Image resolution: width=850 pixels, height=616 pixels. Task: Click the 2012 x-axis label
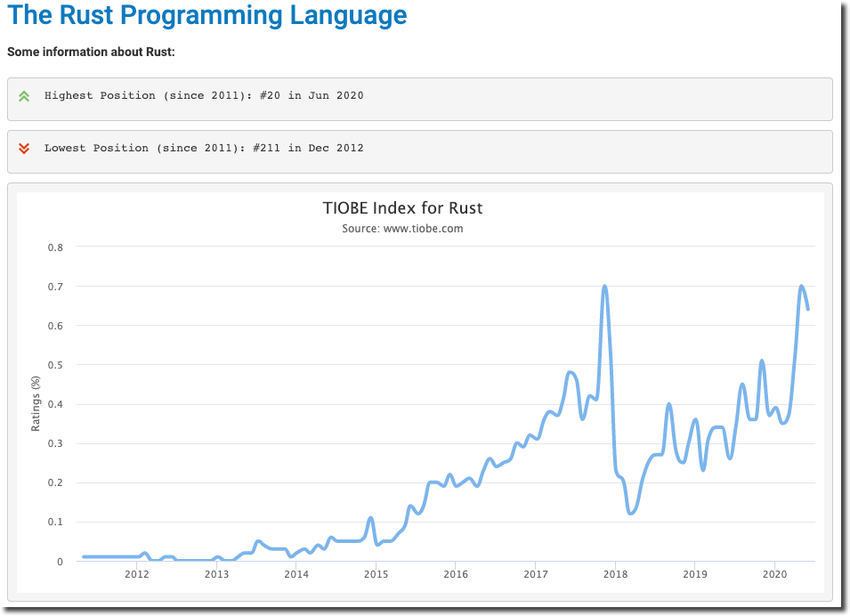pos(136,574)
